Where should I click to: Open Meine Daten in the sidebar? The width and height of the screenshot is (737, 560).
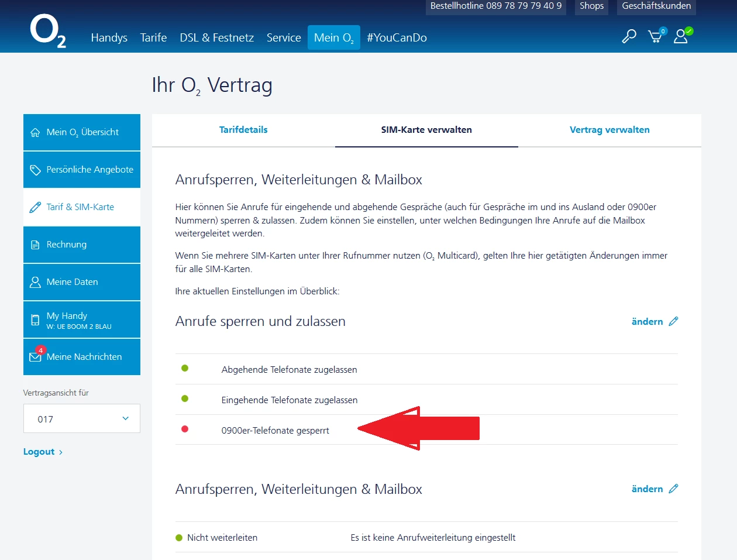[82, 282]
